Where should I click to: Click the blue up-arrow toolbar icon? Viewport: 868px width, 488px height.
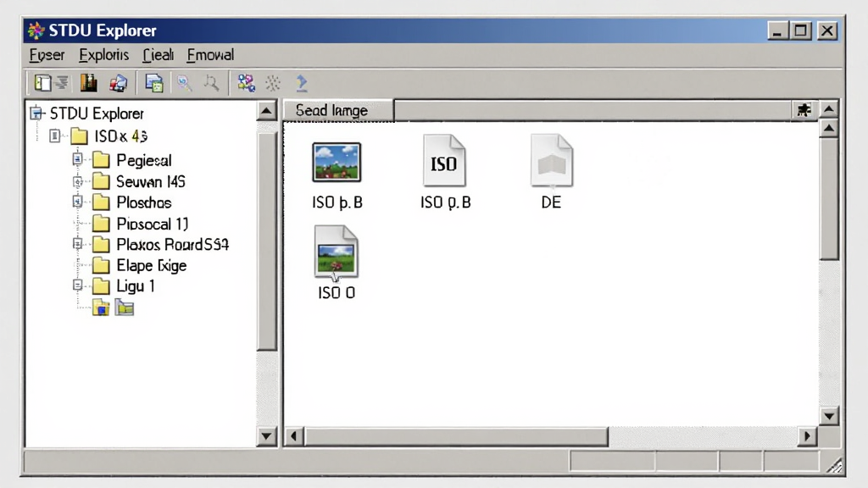point(302,84)
